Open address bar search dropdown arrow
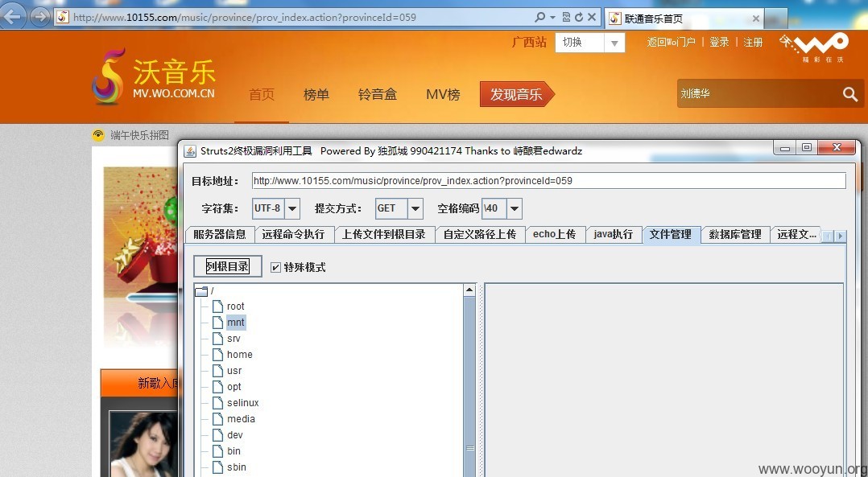The width and height of the screenshot is (868, 477). coord(552,17)
